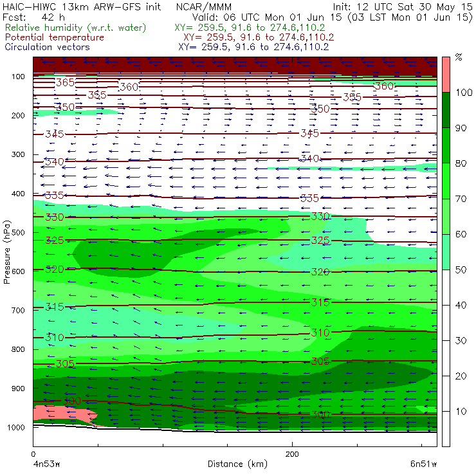Click the 'NCAR/MMM' header text
Viewport: 476px width, 476px height.
pos(204,6)
